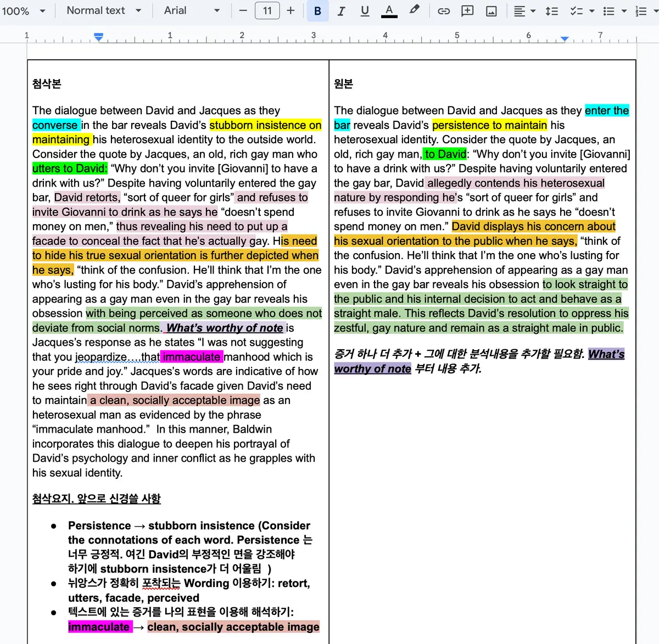Click the left indent marker on ruler

(x=99, y=37)
